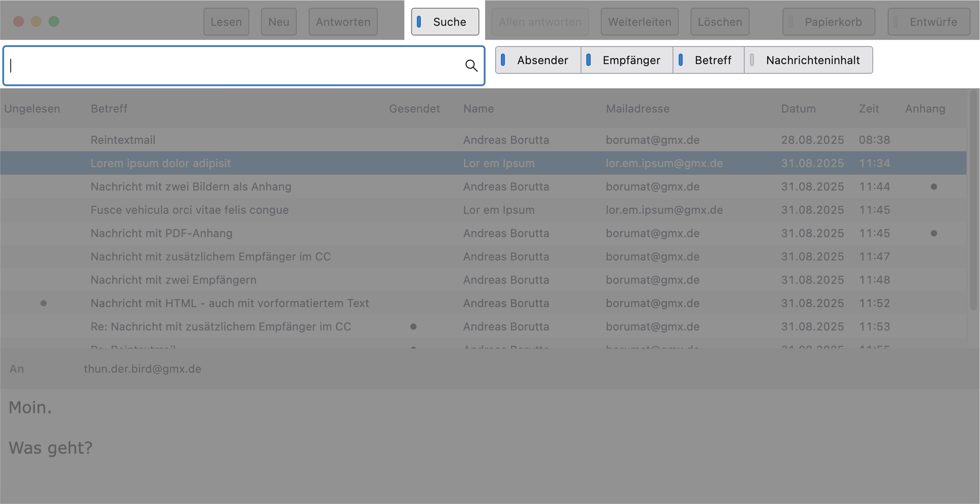Disable the Empfänger search filter
The image size is (980, 504).
pos(627,60)
